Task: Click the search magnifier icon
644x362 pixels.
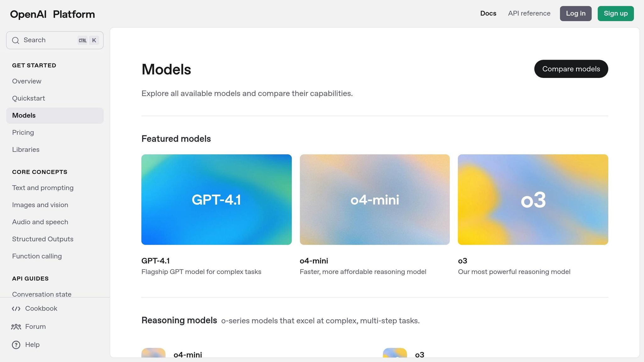Action: click(x=15, y=40)
